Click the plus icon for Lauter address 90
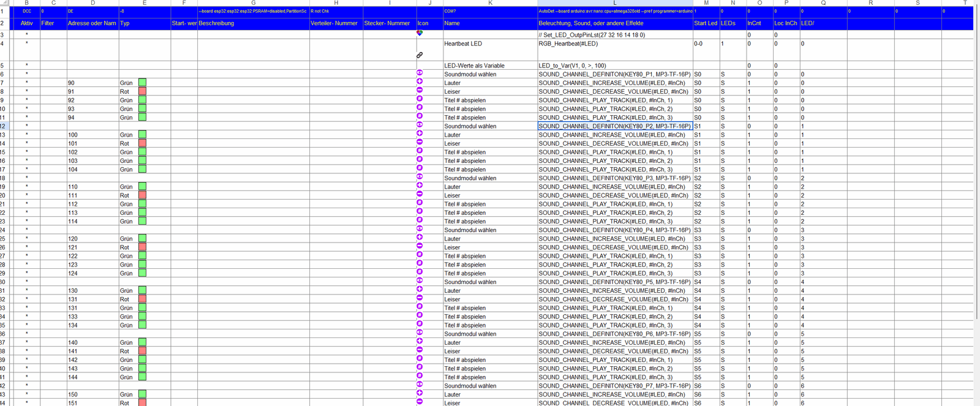The width and height of the screenshot is (980, 406). click(420, 81)
